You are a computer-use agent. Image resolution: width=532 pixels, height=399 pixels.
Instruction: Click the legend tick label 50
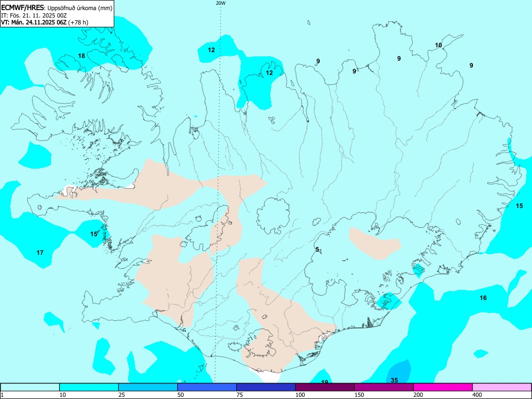pos(180,395)
